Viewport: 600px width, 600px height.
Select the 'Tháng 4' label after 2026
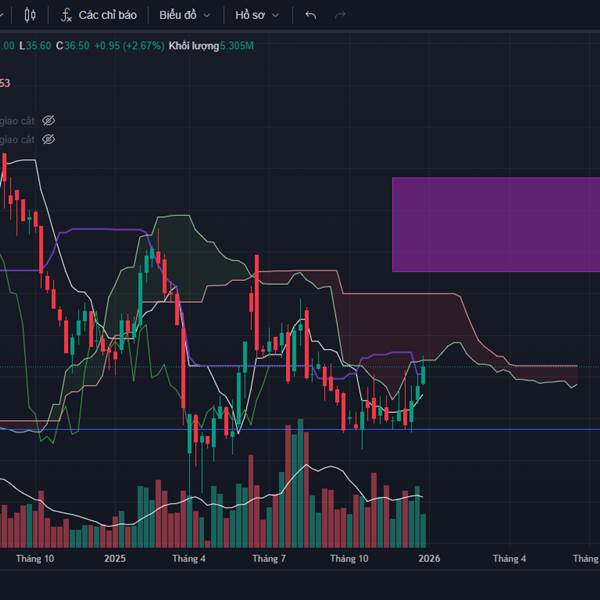click(x=509, y=559)
